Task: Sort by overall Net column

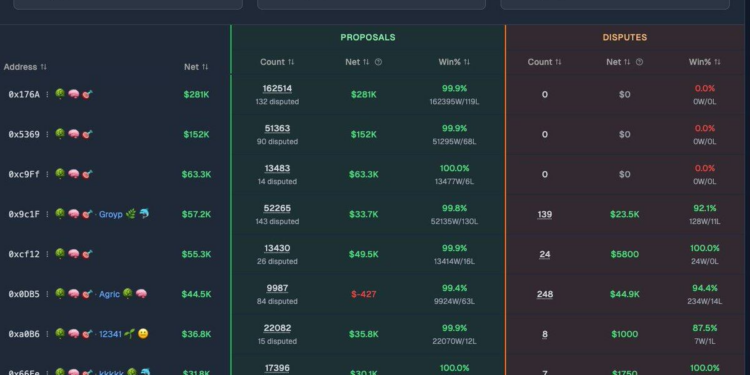Action: click(196, 67)
